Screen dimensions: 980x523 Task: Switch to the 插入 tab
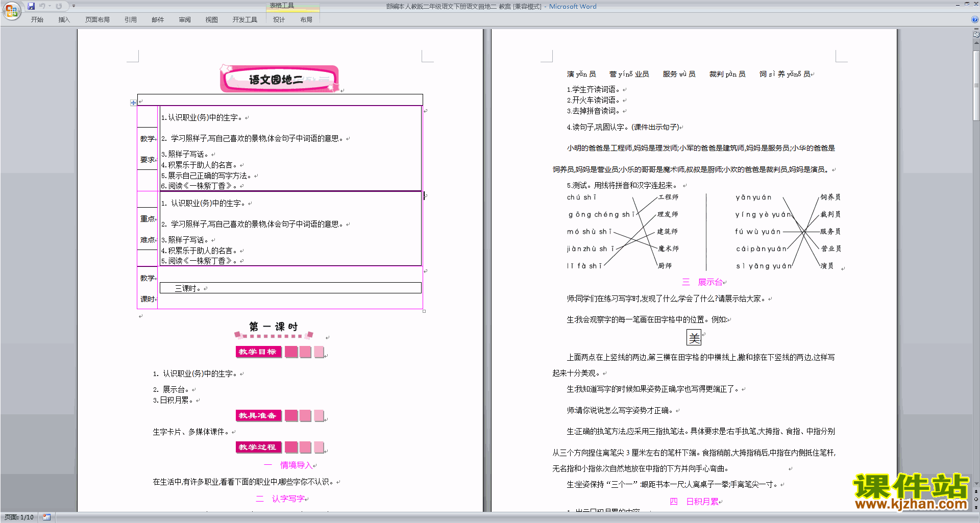tap(64, 19)
